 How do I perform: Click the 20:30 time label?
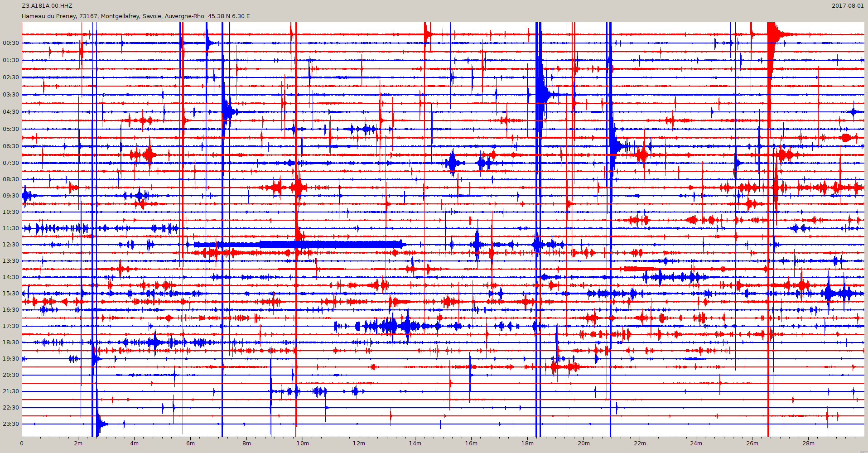coord(11,375)
